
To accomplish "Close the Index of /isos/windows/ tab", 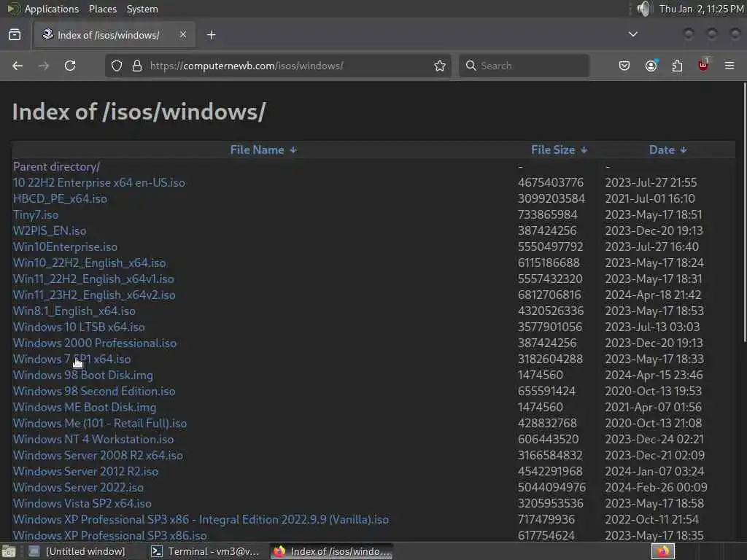I will click(183, 34).
